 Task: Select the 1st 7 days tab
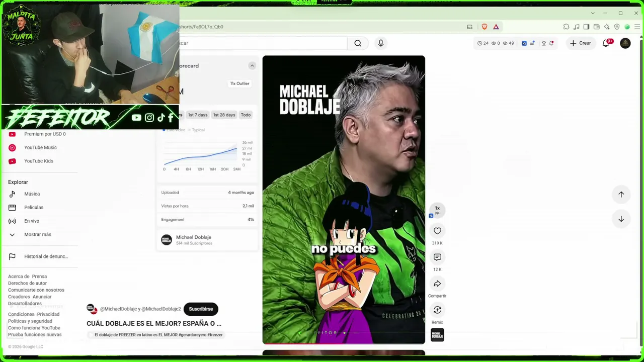198,115
